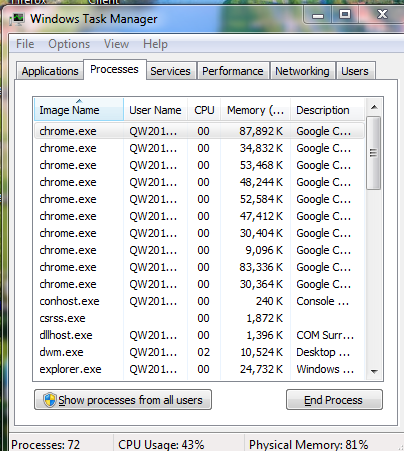Click the 1,872 K memory value
Viewport: 404px width, 451px height.
pos(265,318)
